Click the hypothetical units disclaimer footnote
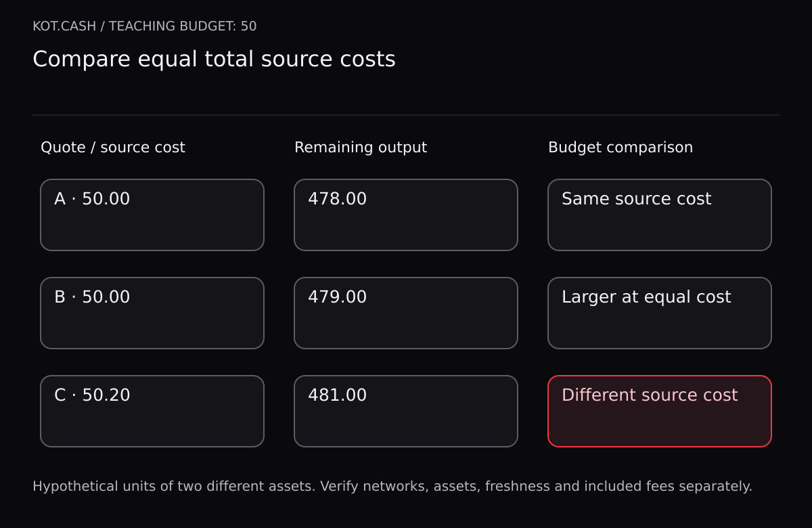812x528 pixels. 392,486
